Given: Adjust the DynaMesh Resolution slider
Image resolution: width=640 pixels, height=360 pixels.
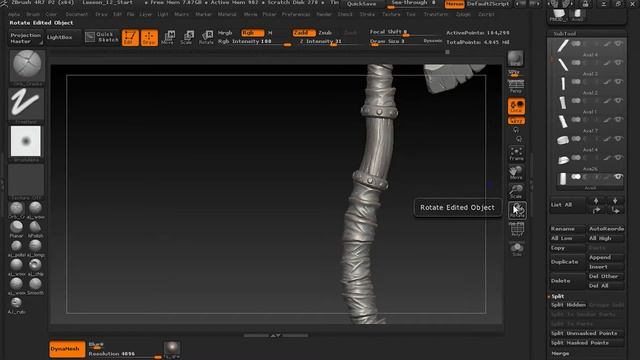Looking at the screenshot, I should click(124, 354).
